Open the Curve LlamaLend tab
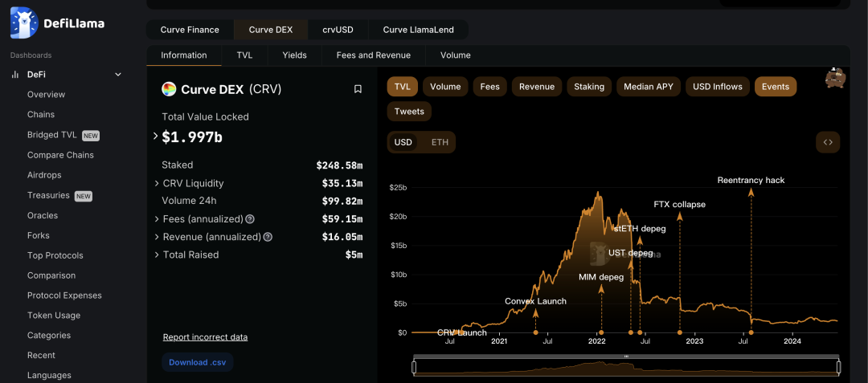Viewport: 868px width, 383px height. tap(419, 30)
